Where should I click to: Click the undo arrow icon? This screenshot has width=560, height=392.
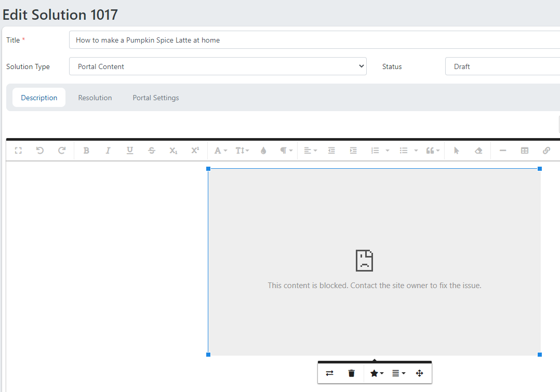tap(40, 151)
